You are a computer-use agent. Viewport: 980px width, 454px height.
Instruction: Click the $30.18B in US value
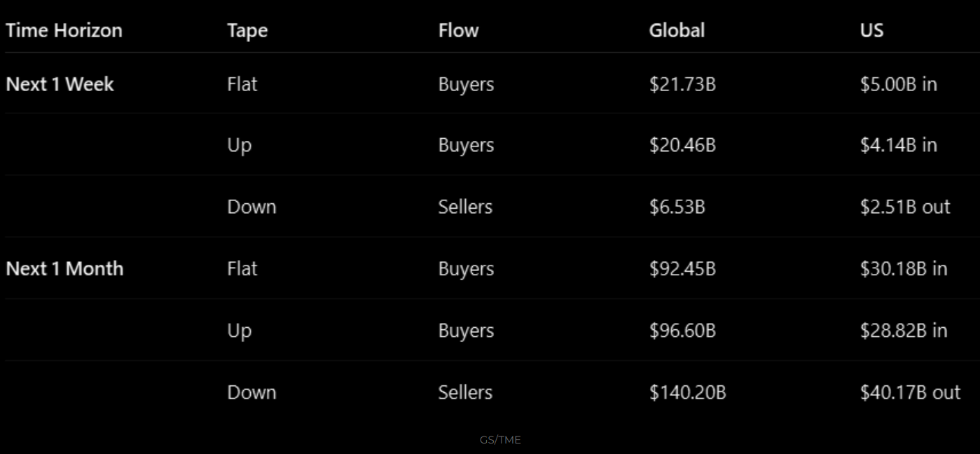click(x=904, y=269)
